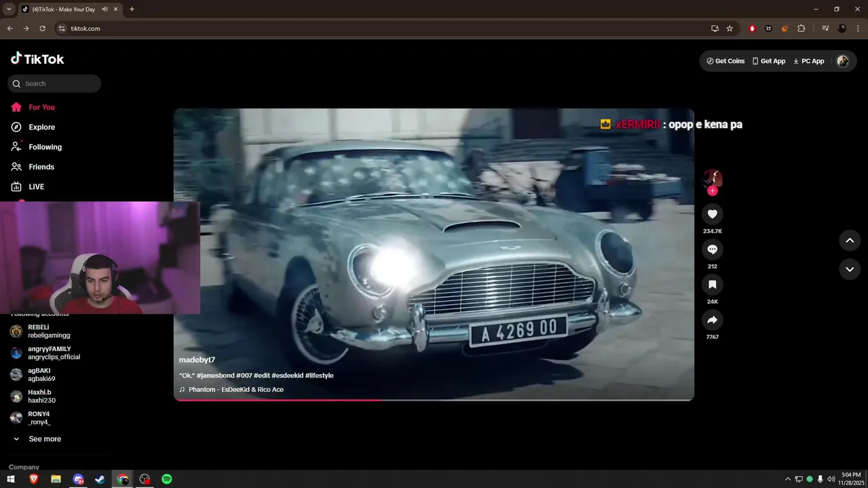Go back in the browser
The image size is (868, 488).
(x=9, y=28)
